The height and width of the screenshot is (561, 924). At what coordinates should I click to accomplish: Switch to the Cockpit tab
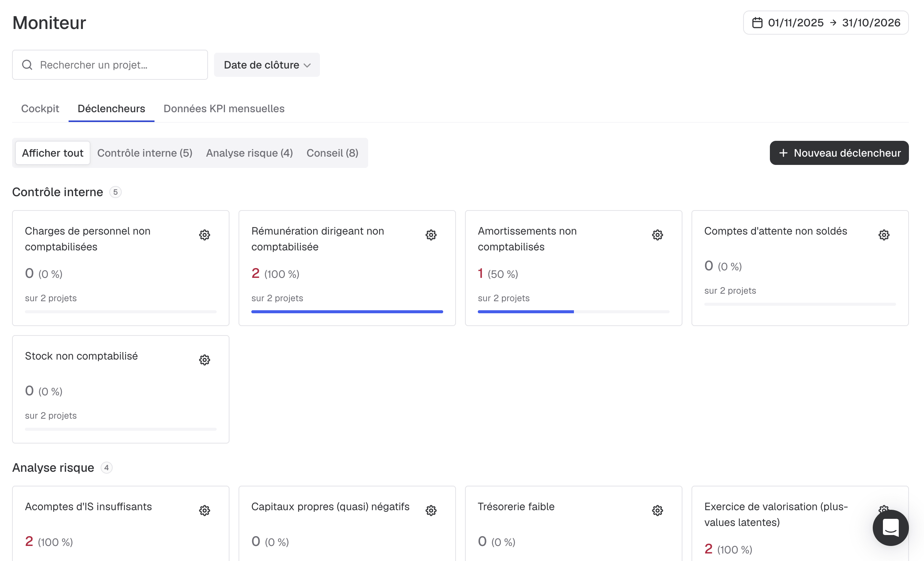point(40,108)
